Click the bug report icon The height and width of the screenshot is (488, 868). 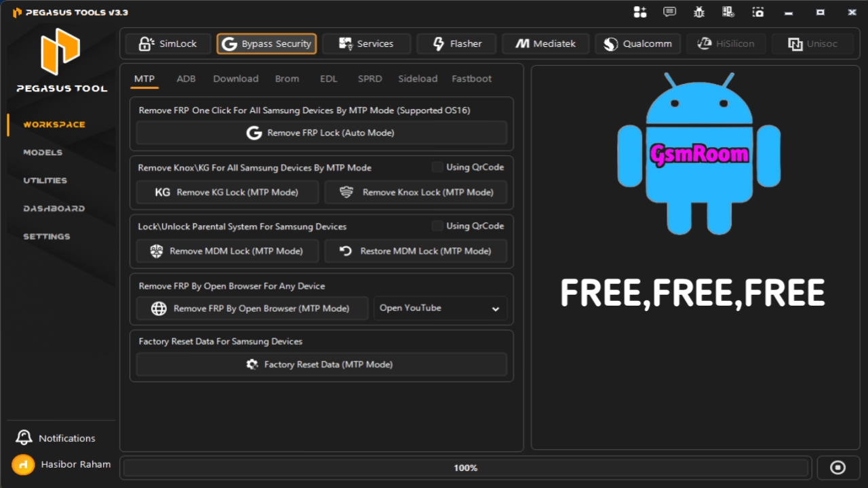coord(699,12)
